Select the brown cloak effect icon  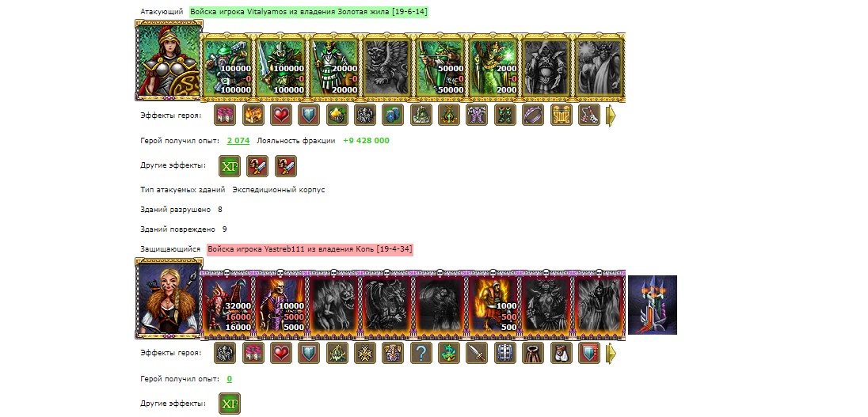point(533,353)
